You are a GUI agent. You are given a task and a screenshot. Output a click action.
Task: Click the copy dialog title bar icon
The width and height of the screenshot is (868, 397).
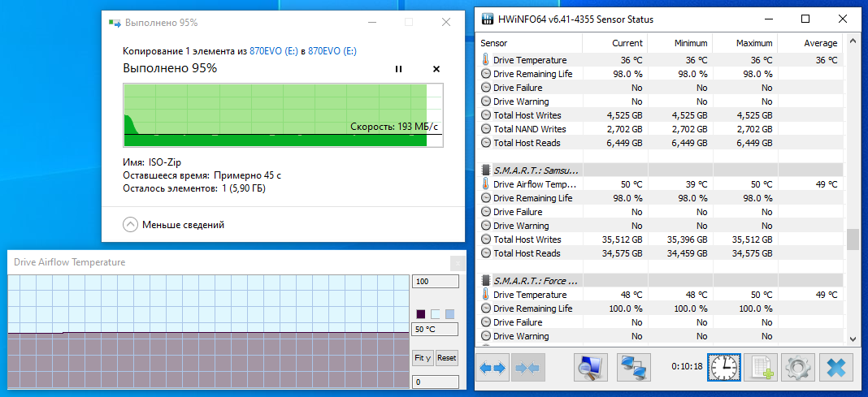(114, 23)
